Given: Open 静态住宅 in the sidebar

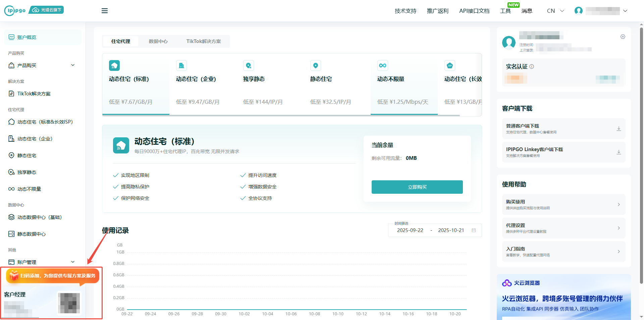Looking at the screenshot, I should [x=27, y=155].
